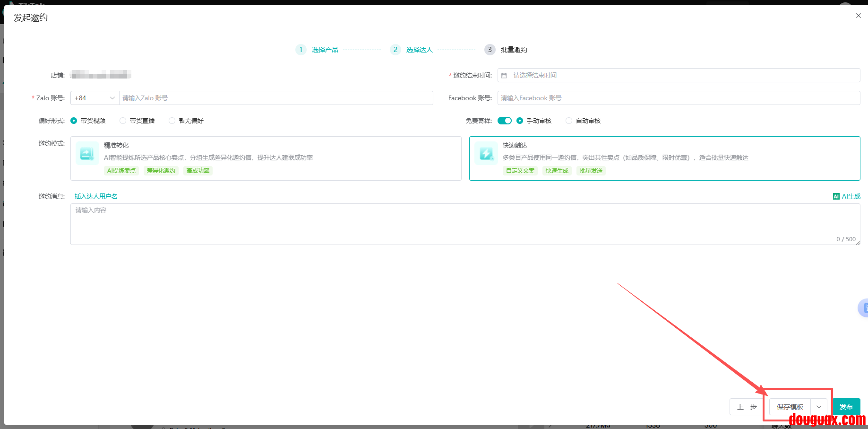Open the 邀约结束时间 date picker
The height and width of the screenshot is (429, 868).
pyautogui.click(x=679, y=75)
